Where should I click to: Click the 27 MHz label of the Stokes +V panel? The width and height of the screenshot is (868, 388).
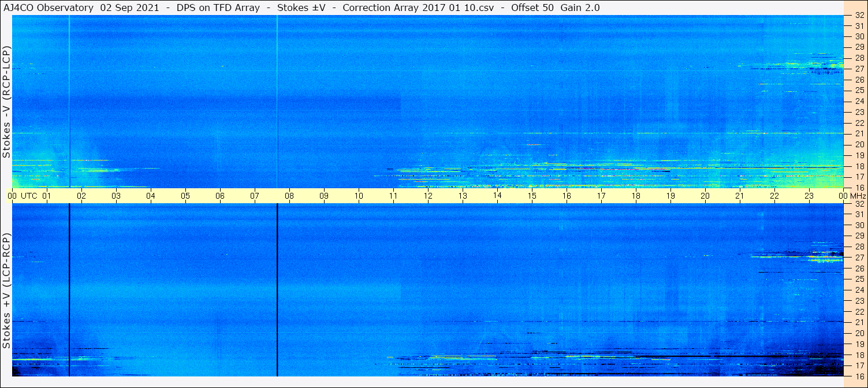[859, 257]
